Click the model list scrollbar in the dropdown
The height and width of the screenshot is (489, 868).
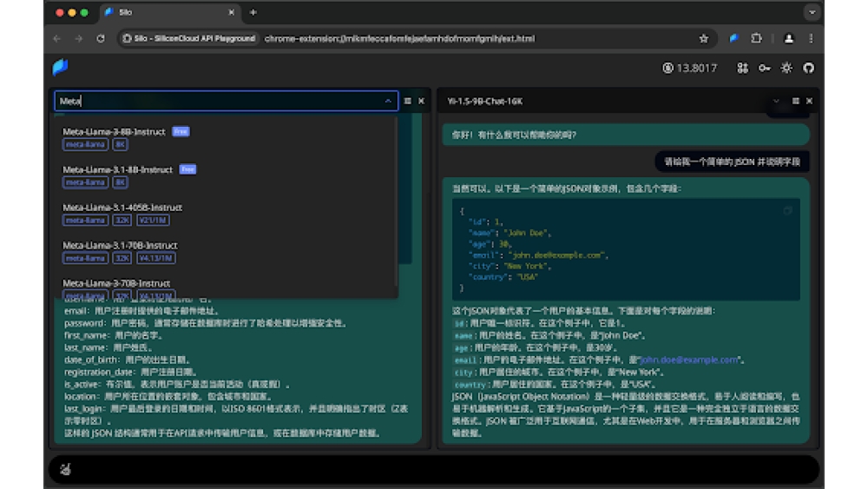[396, 202]
